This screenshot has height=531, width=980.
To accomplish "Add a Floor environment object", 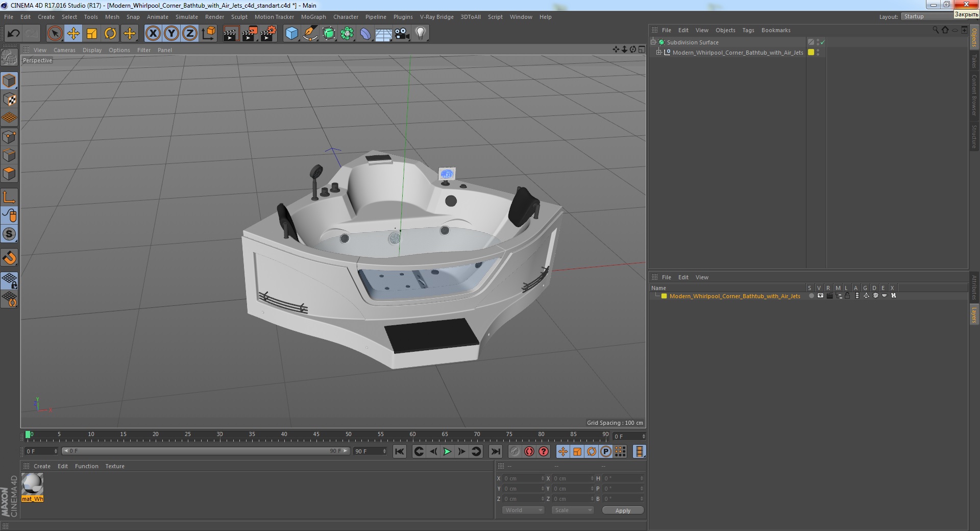I will coord(383,34).
